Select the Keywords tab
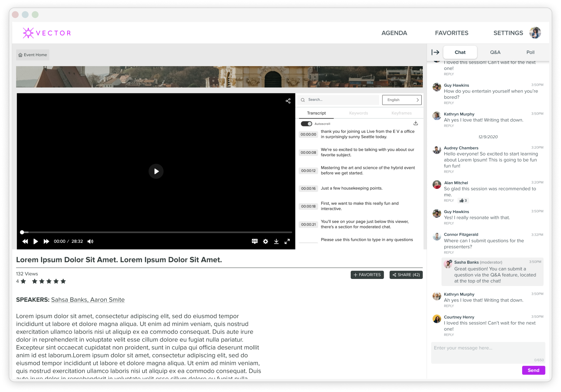This screenshot has height=392, width=561. tap(358, 113)
